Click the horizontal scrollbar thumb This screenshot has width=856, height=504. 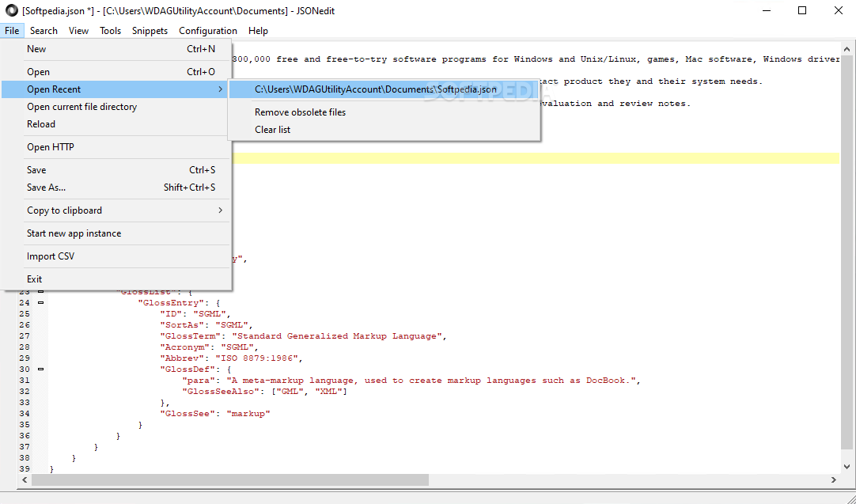click(230, 480)
